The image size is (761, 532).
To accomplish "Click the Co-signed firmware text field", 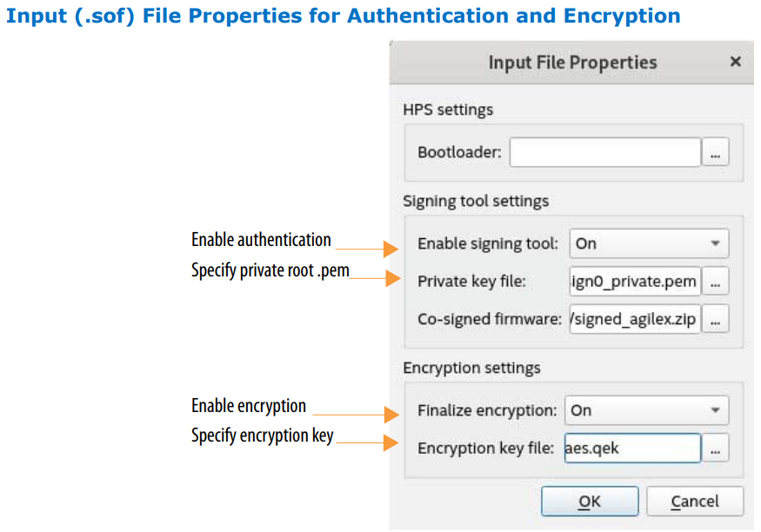I will (635, 319).
